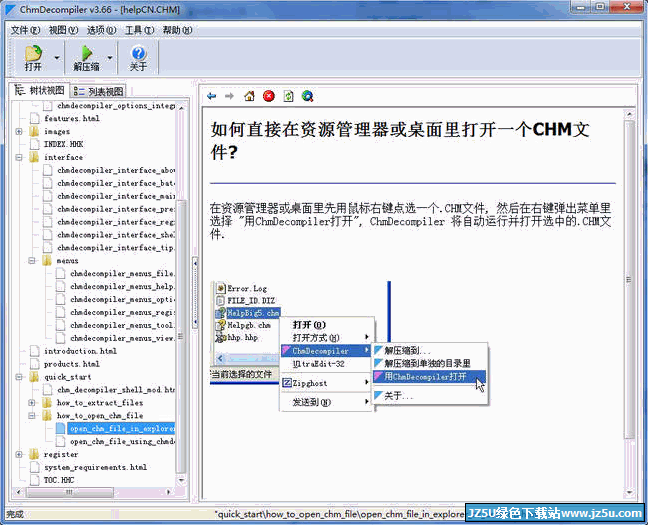This screenshot has height=525, width=648.
Task: Select the how_to_extract_files folder icon
Action: point(47,403)
